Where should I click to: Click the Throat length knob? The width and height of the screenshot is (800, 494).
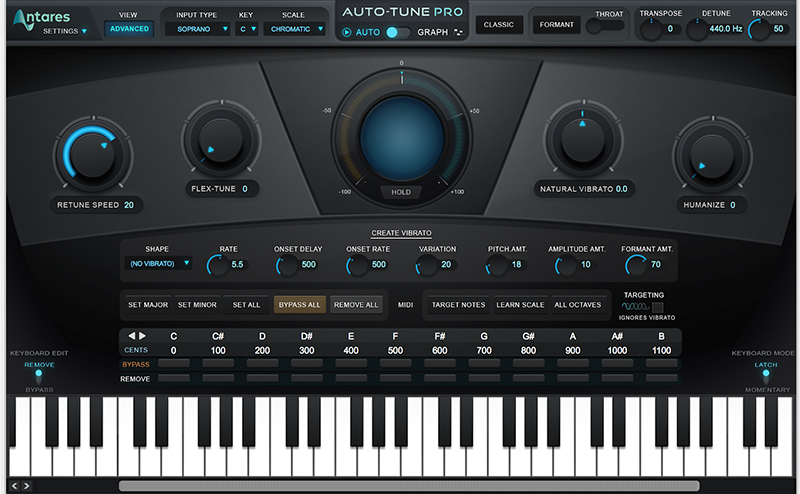[594, 26]
